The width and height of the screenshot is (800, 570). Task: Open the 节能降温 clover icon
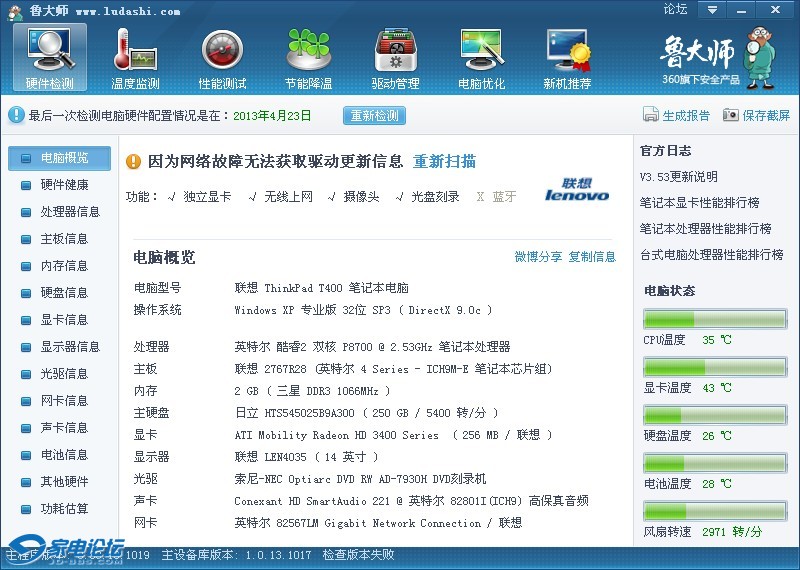click(308, 56)
